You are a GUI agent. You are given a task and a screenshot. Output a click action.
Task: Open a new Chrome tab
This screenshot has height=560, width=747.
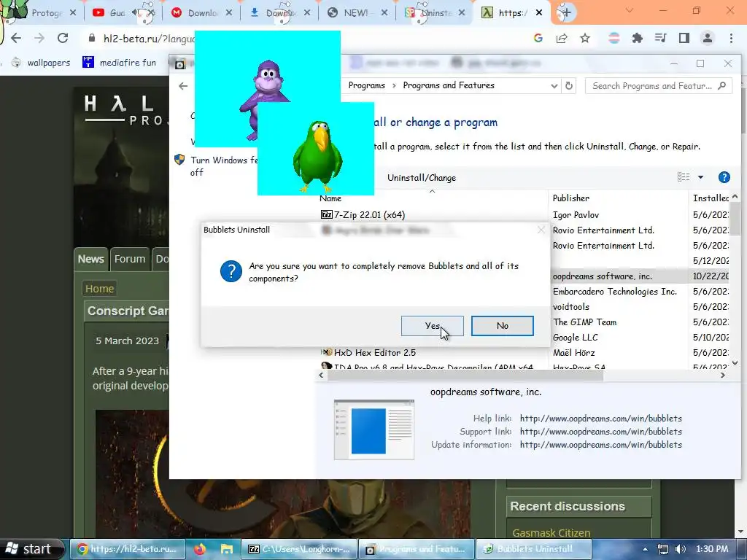[x=566, y=12]
